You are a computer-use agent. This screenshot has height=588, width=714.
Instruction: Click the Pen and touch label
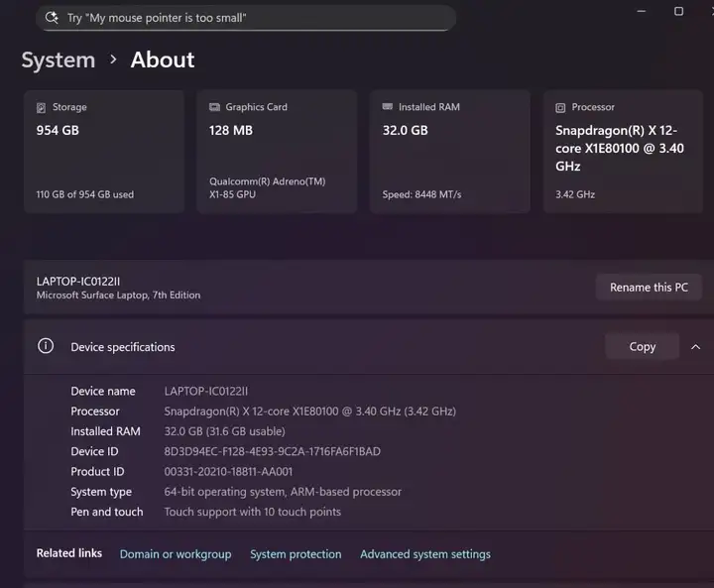107,512
